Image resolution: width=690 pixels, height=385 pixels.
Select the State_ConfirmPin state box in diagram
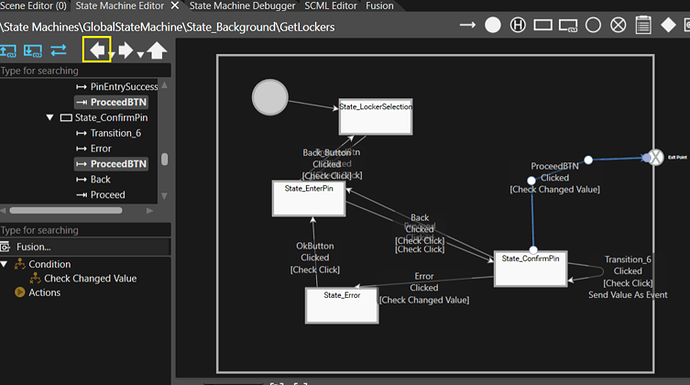(530, 269)
